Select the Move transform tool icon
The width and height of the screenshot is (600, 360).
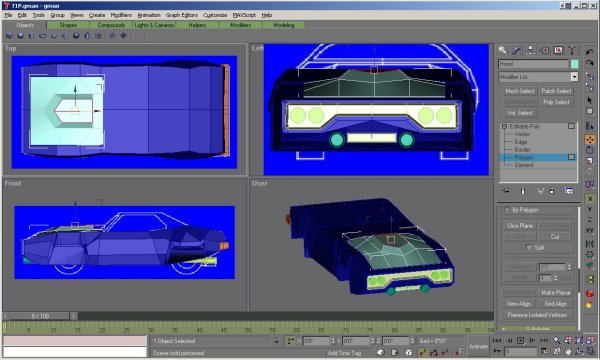point(590,140)
